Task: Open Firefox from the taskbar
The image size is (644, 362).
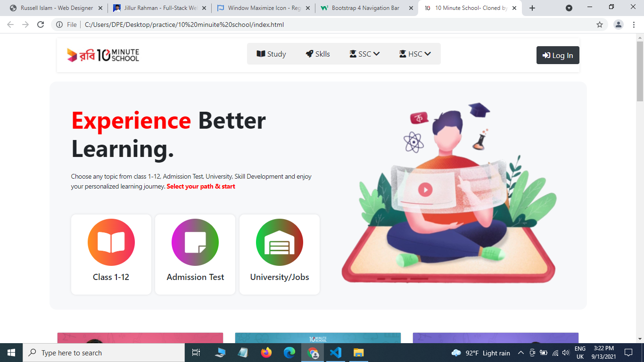Action: (266, 353)
